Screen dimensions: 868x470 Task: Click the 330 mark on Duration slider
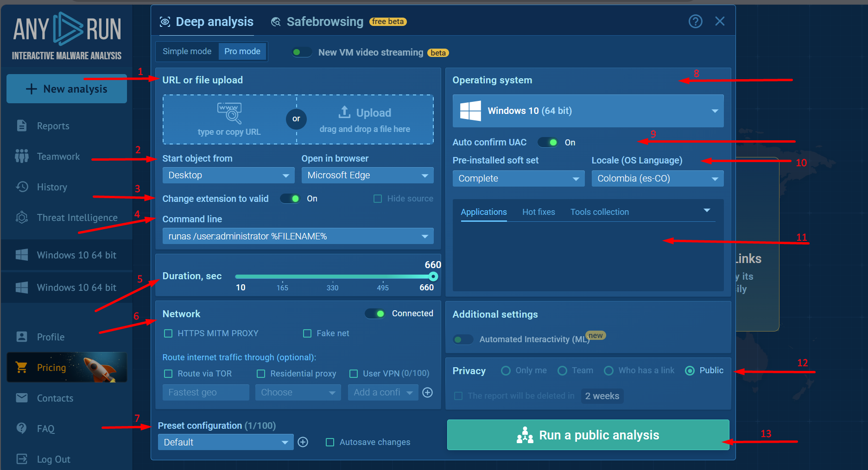(x=332, y=288)
